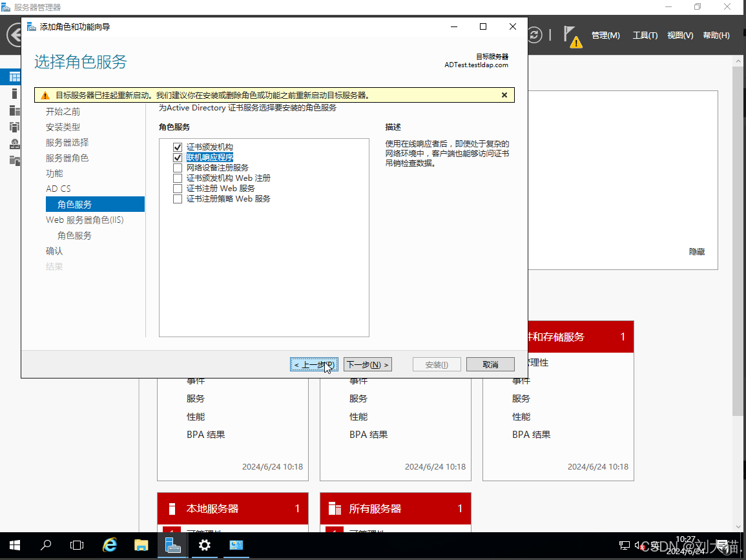Select Web 服务器角色(IIS) wizard step

[x=85, y=220]
